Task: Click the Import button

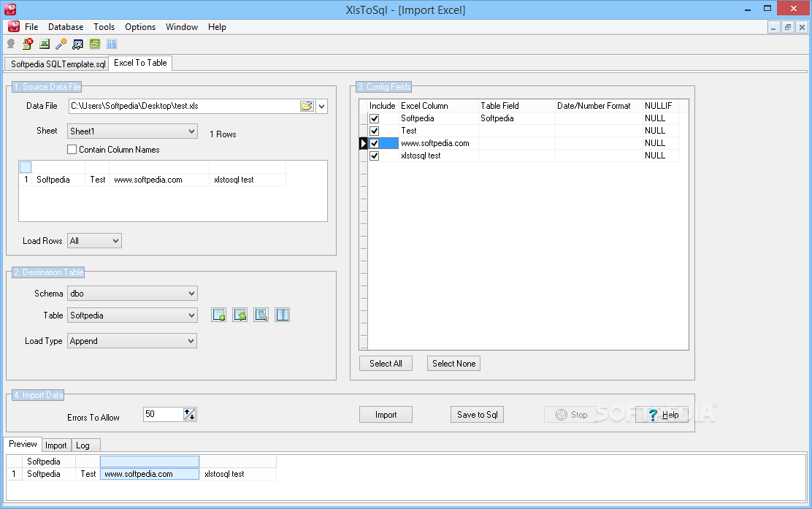Action: (386, 415)
